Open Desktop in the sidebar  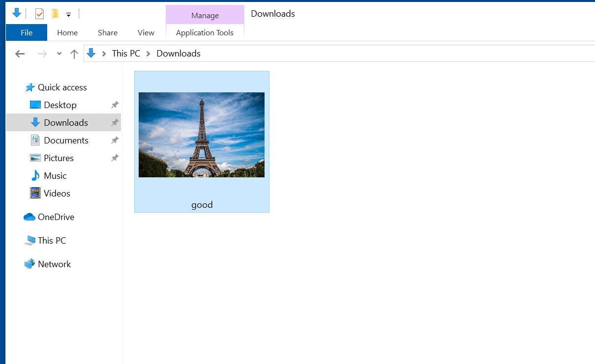tap(60, 105)
